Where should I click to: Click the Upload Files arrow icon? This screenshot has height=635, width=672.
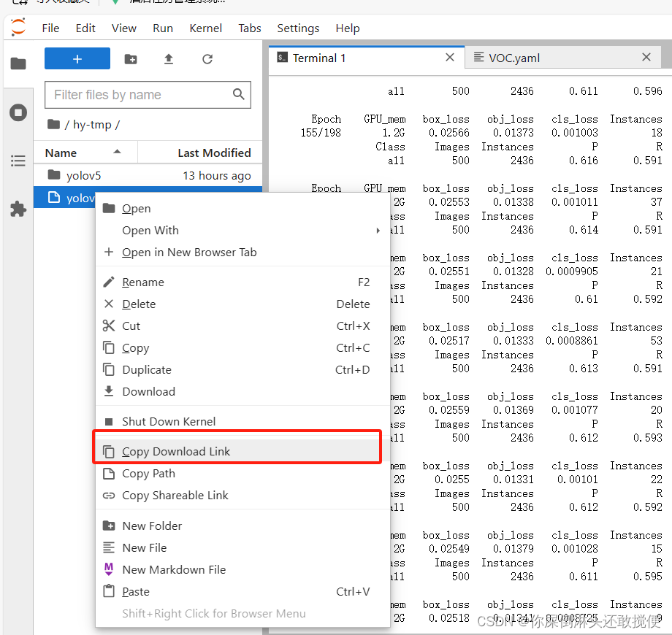coord(169,59)
